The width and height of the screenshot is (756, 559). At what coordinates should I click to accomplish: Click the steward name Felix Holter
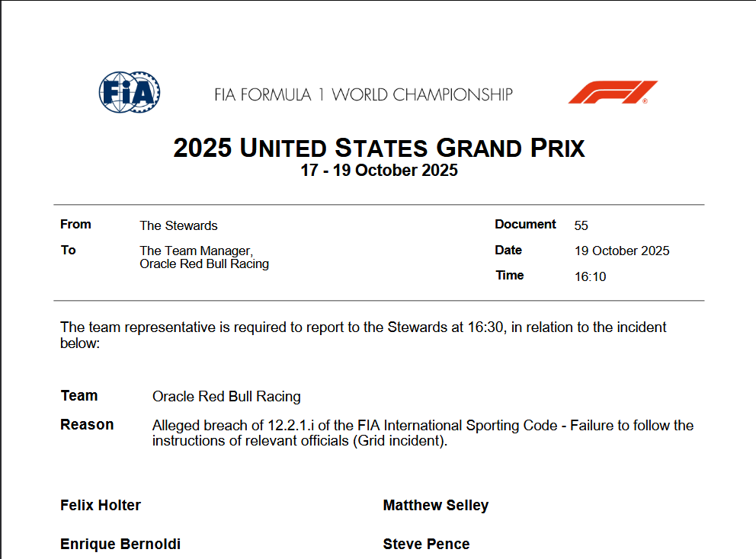click(x=101, y=505)
